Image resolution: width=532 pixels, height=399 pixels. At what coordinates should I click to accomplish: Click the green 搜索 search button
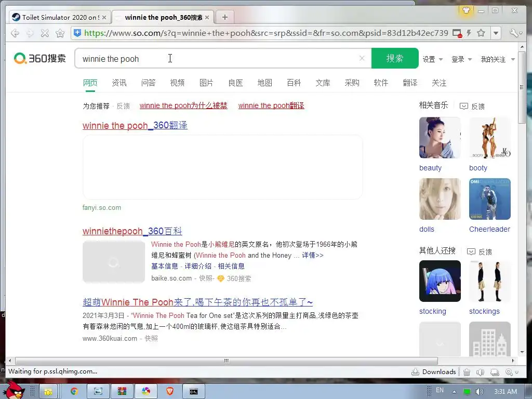[395, 58]
